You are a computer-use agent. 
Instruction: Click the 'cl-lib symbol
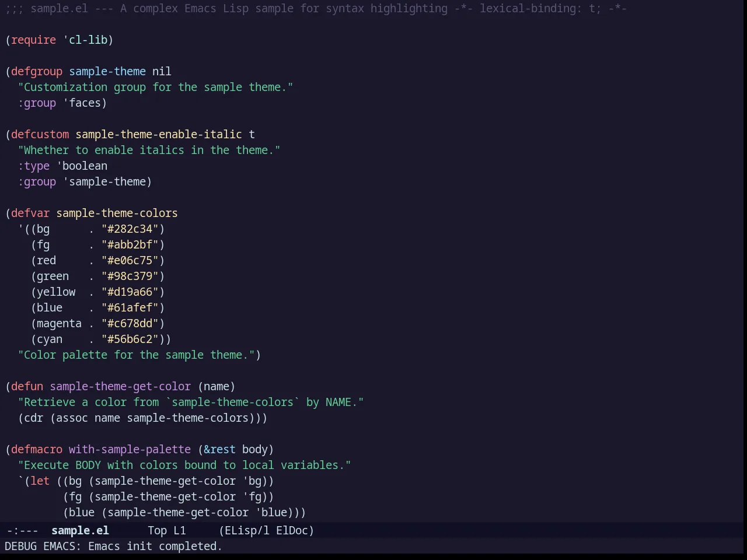point(85,40)
